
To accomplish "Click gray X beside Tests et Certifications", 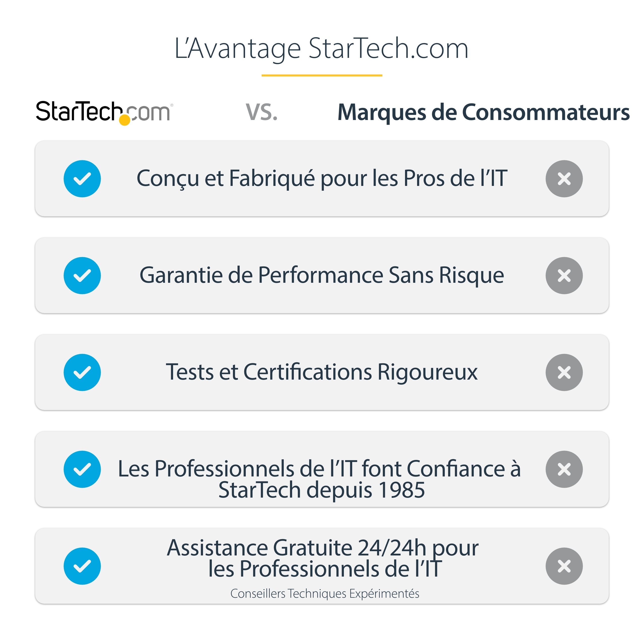I will [x=564, y=372].
